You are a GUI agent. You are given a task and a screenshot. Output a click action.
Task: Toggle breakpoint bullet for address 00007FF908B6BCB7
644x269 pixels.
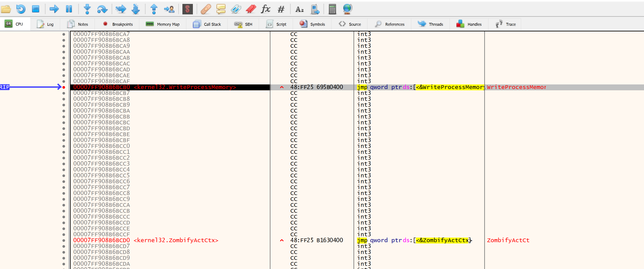[64, 93]
